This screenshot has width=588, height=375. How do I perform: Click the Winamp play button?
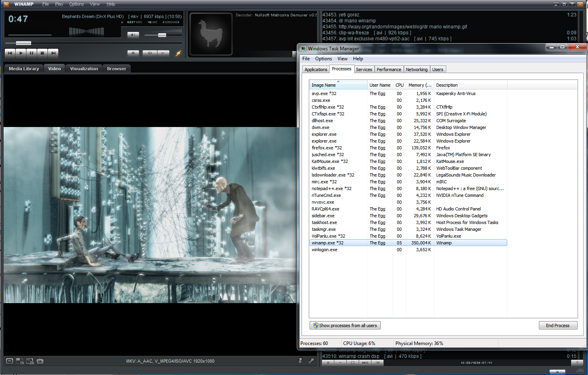pyautogui.click(x=21, y=53)
